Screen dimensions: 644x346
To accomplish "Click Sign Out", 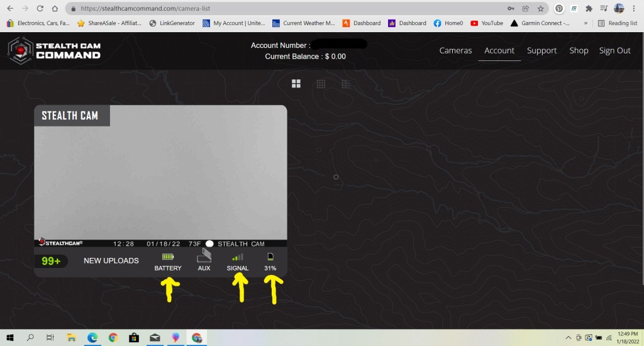I will tap(614, 50).
